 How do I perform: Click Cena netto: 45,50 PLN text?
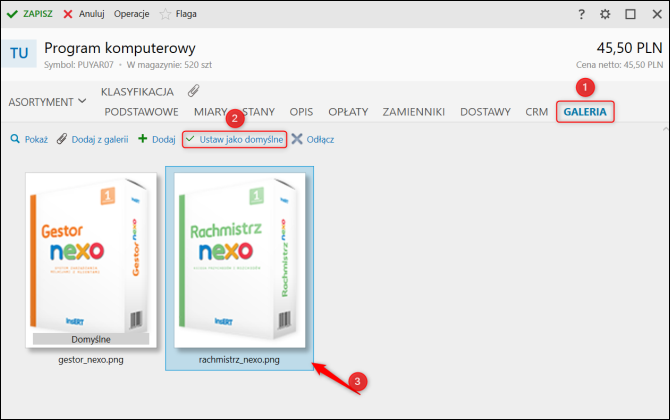click(x=620, y=65)
